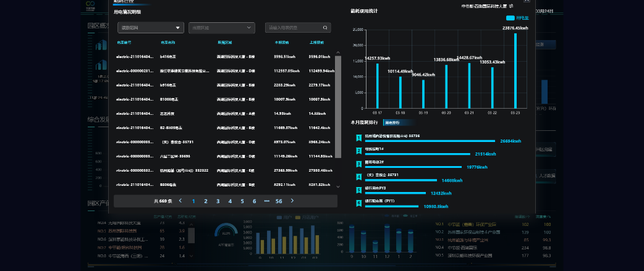Click the 9046.42kwh chart label
Screen dimensions: 644x271
[x=423, y=75]
